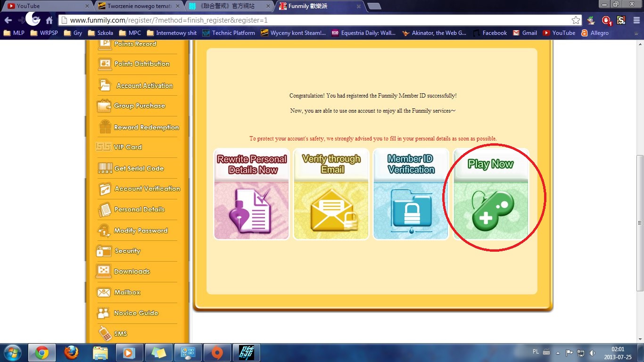Click Mailbox envelope icon in sidebar
This screenshot has height=362, width=644.
tap(104, 292)
